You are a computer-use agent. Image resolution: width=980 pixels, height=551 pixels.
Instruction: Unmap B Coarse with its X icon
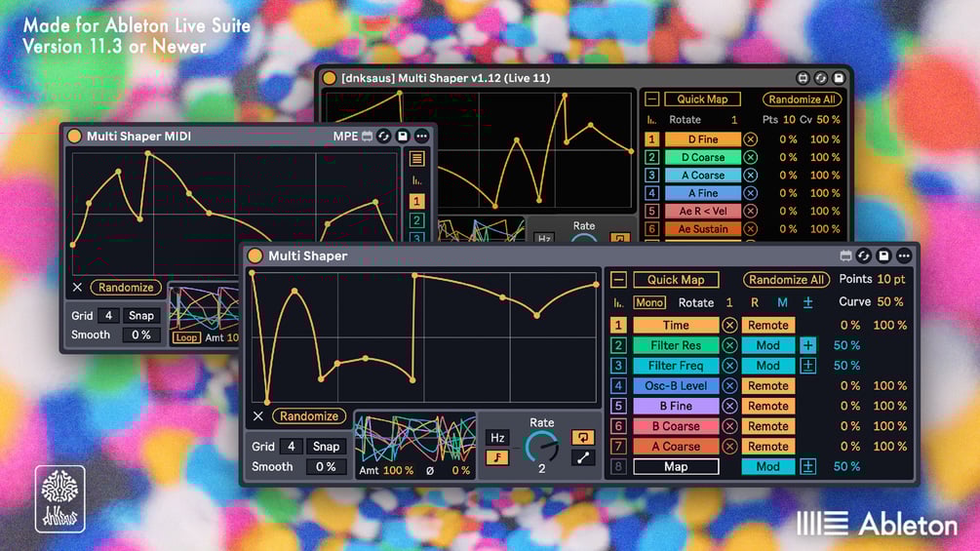(x=729, y=426)
